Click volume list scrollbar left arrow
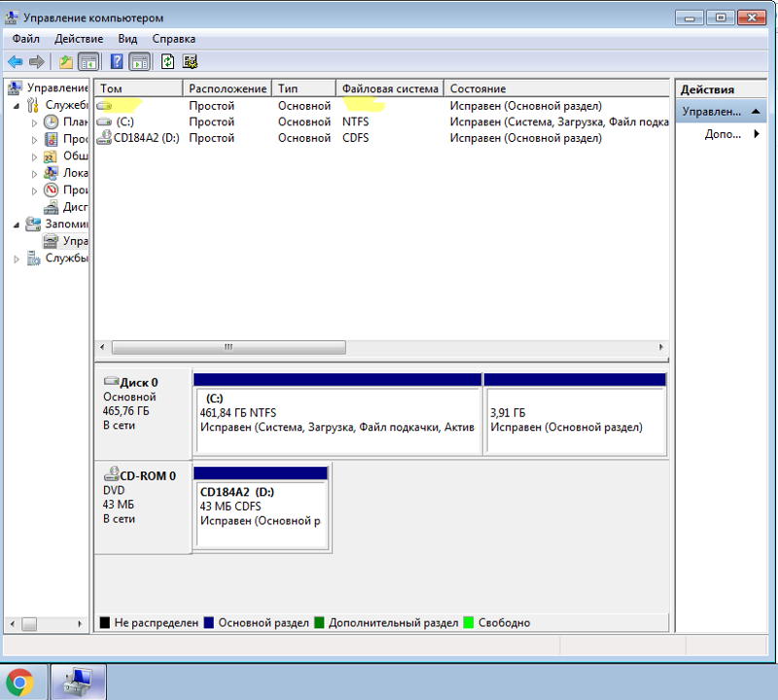 pyautogui.click(x=102, y=347)
